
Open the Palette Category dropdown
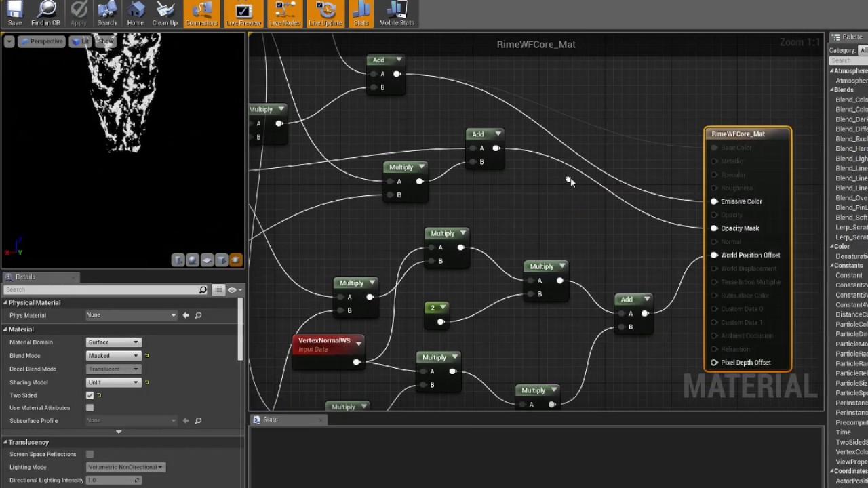coord(863,50)
